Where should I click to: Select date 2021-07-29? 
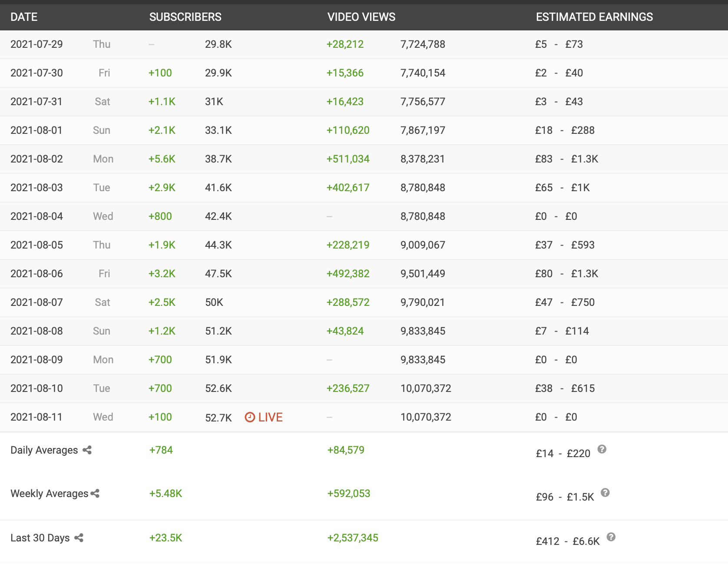(x=36, y=44)
